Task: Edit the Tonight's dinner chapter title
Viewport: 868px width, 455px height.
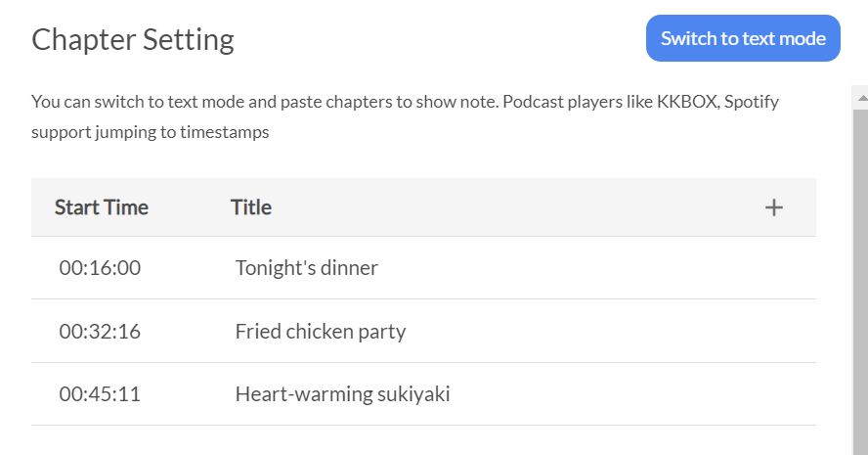Action: coord(307,268)
